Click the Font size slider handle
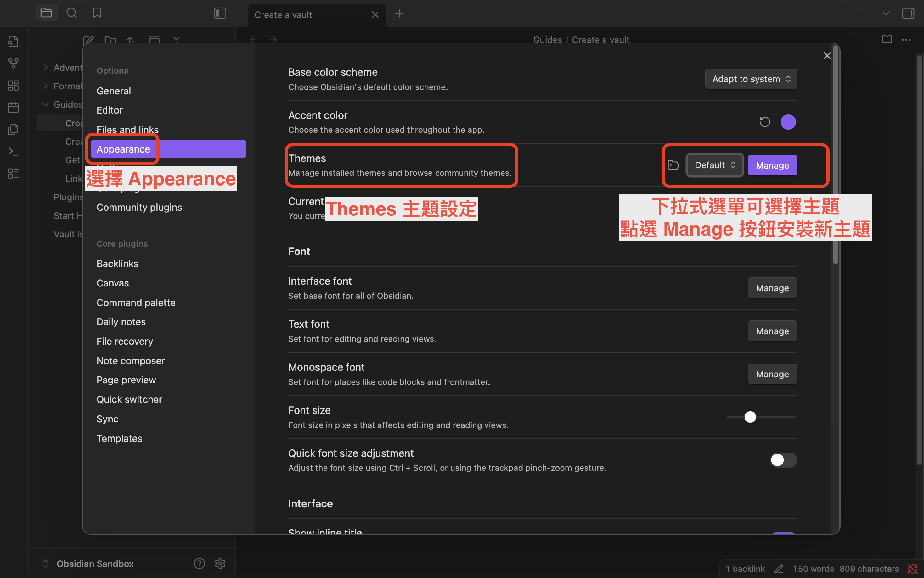 click(x=750, y=417)
